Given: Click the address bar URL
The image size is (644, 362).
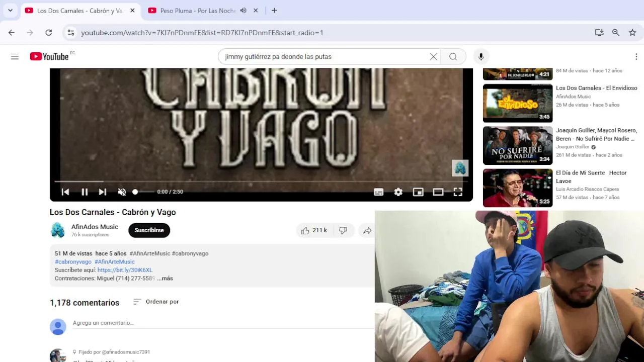Looking at the screenshot, I should (202, 33).
